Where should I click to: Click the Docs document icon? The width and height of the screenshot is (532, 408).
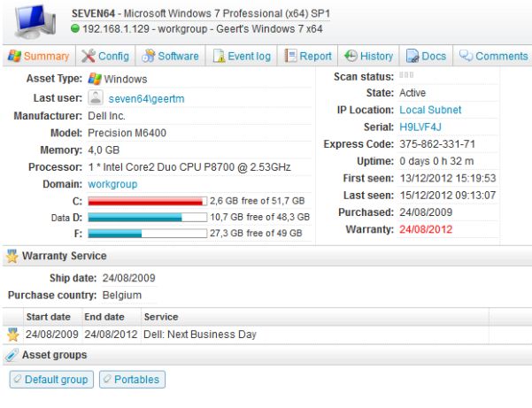coord(412,56)
